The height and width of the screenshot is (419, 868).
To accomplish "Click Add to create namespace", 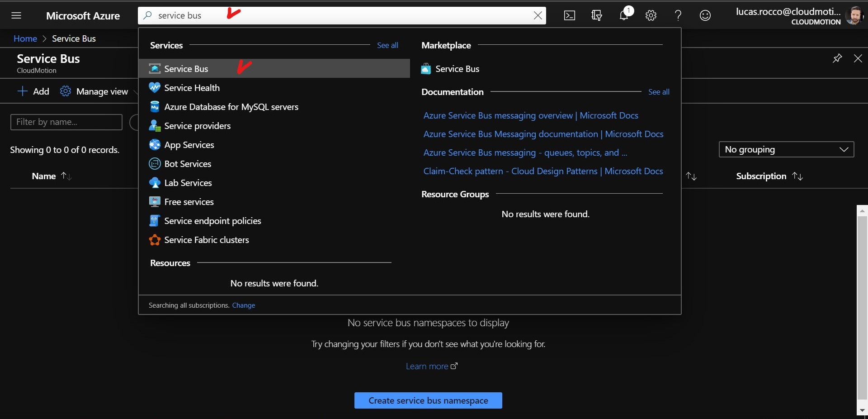I will pos(33,91).
